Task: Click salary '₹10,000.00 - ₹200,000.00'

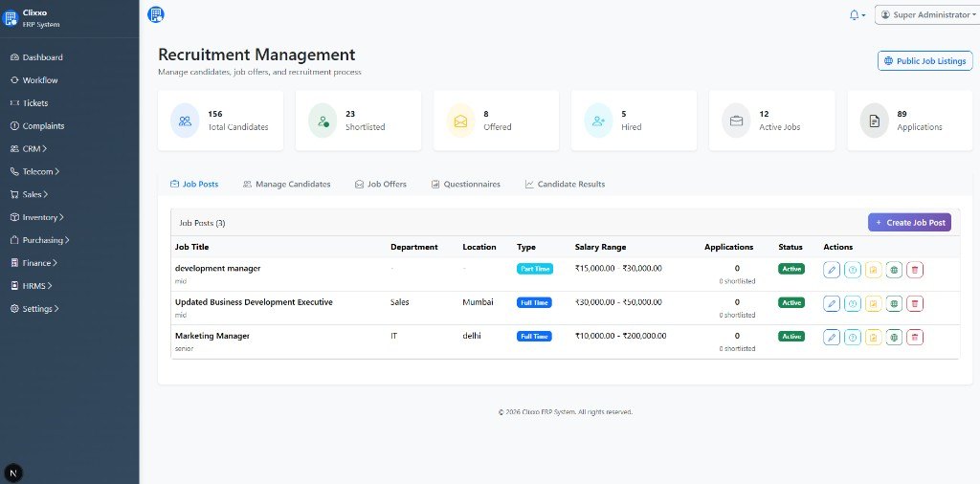Action: 620,336
